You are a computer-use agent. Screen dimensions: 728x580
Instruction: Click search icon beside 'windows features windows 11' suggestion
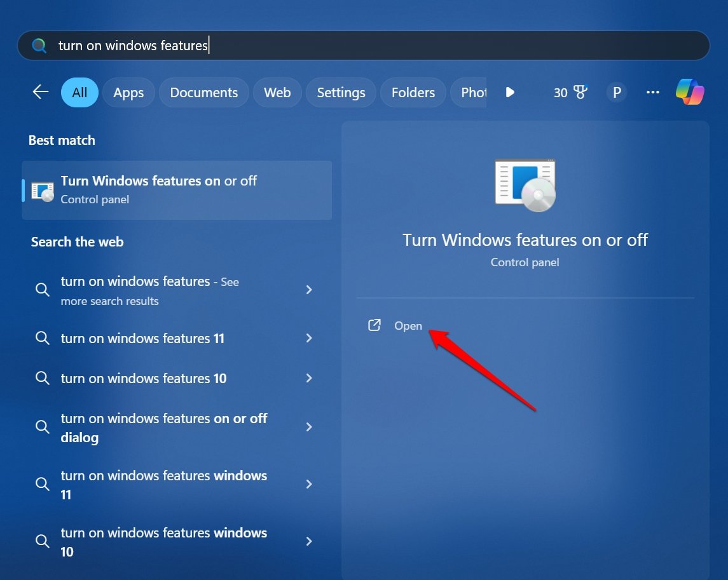pyautogui.click(x=42, y=484)
